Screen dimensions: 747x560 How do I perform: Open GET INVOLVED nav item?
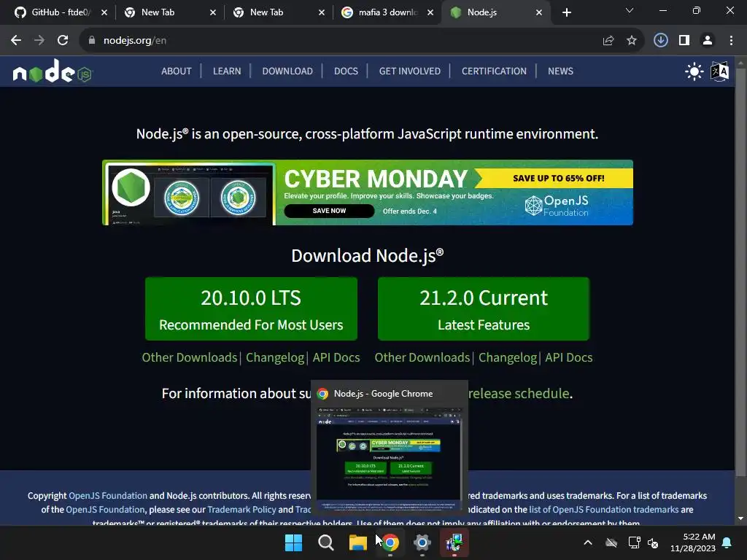(410, 71)
